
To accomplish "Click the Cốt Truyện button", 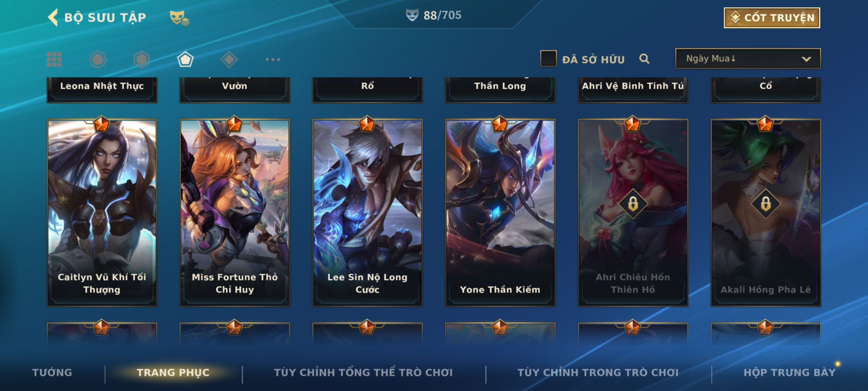I will [772, 18].
